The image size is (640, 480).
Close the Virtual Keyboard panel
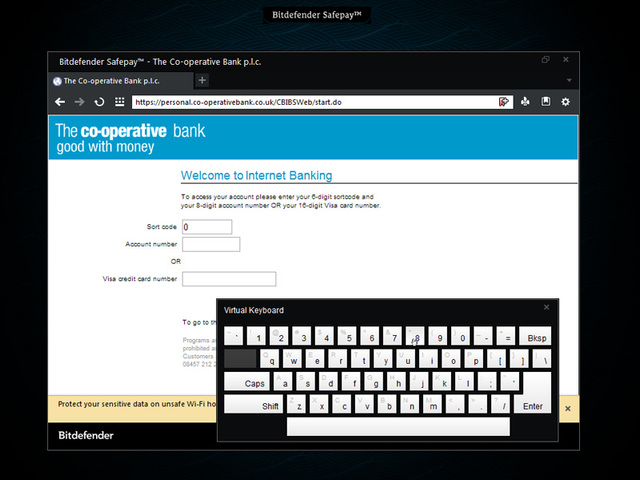(547, 307)
